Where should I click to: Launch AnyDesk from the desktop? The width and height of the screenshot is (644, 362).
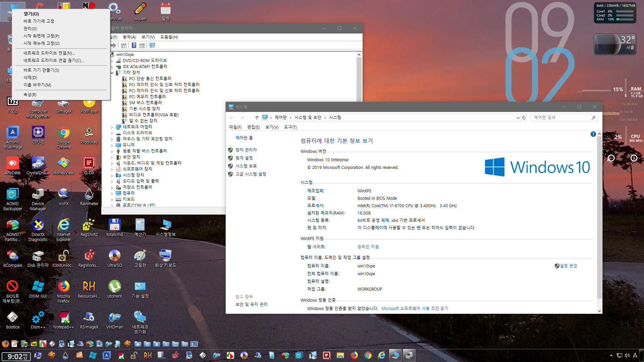click(x=12, y=166)
